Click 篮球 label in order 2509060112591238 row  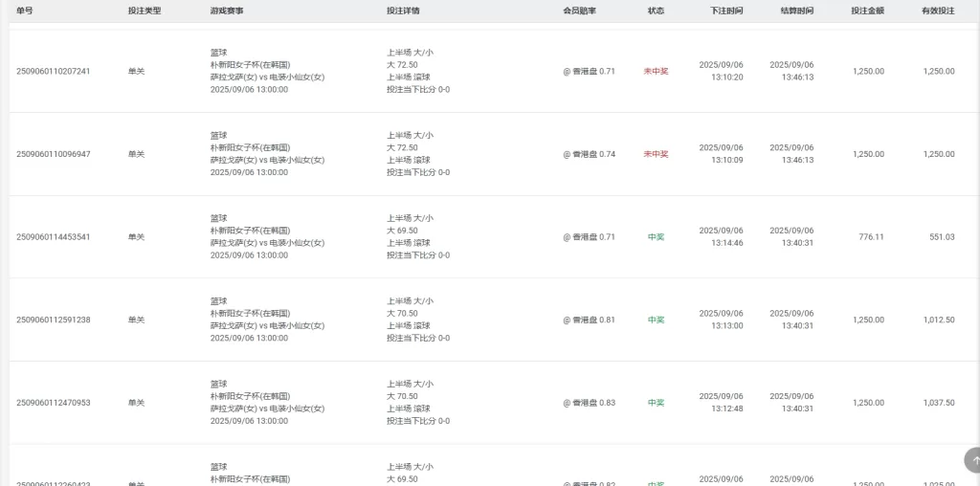coord(219,301)
